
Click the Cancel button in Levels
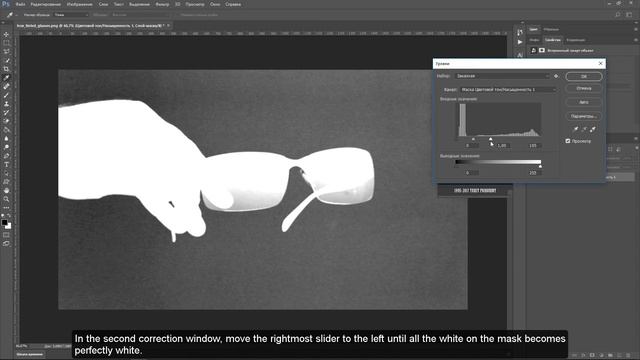(x=584, y=88)
